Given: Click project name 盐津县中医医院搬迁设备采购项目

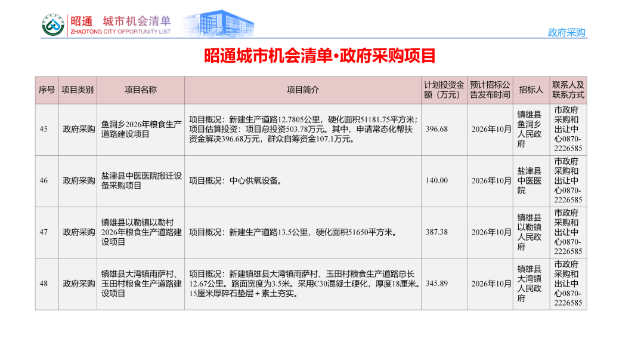Looking at the screenshot, I should (x=141, y=180).
